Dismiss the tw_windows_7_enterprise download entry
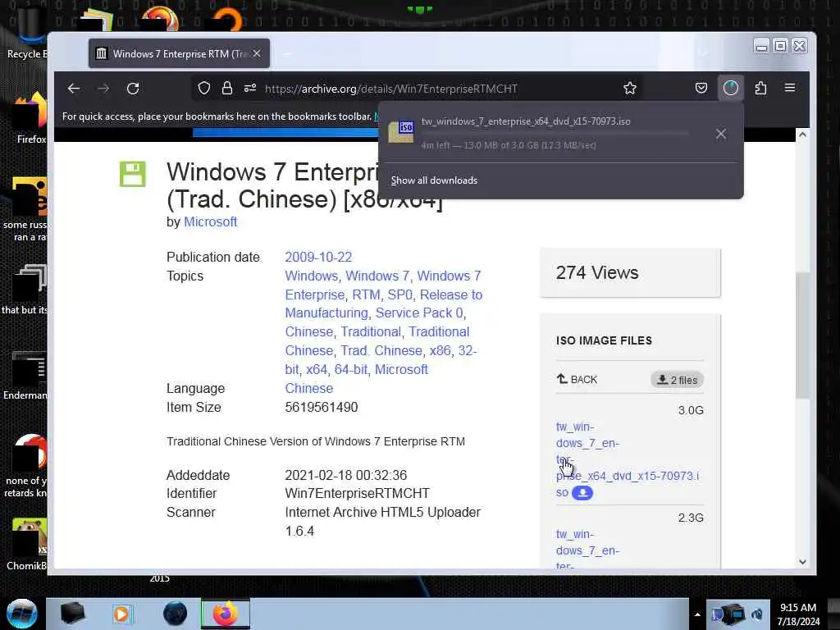840x630 pixels. tap(721, 134)
